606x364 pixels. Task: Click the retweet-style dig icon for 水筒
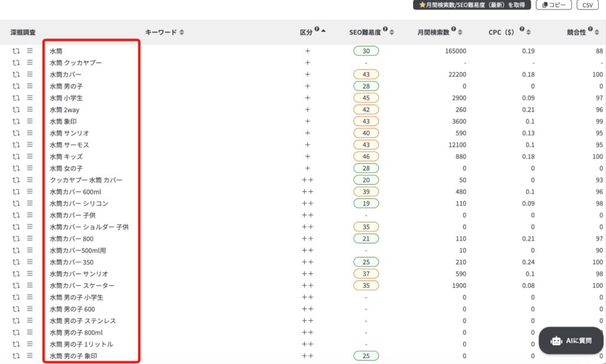(x=16, y=51)
